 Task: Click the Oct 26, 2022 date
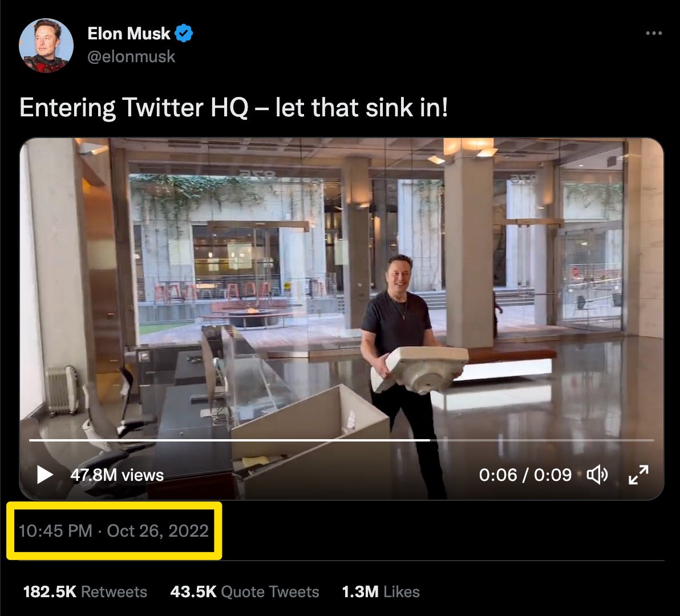[x=158, y=530]
